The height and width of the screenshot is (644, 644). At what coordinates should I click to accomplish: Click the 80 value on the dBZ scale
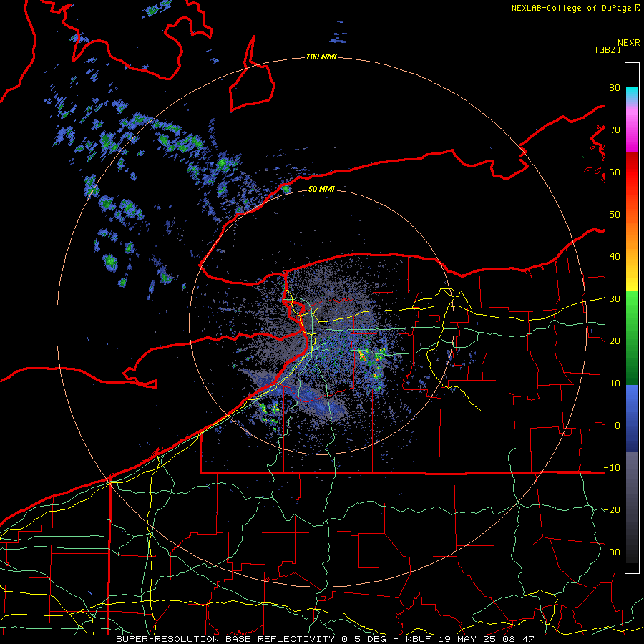click(615, 88)
